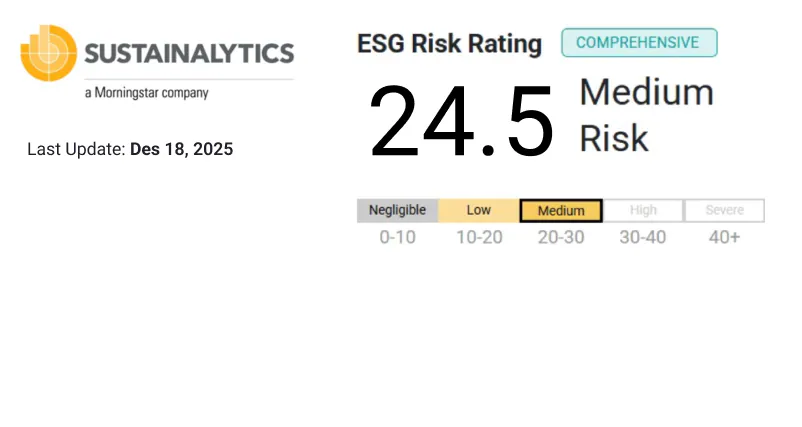
Task: Click the 24.5 risk score number
Action: pos(461,123)
